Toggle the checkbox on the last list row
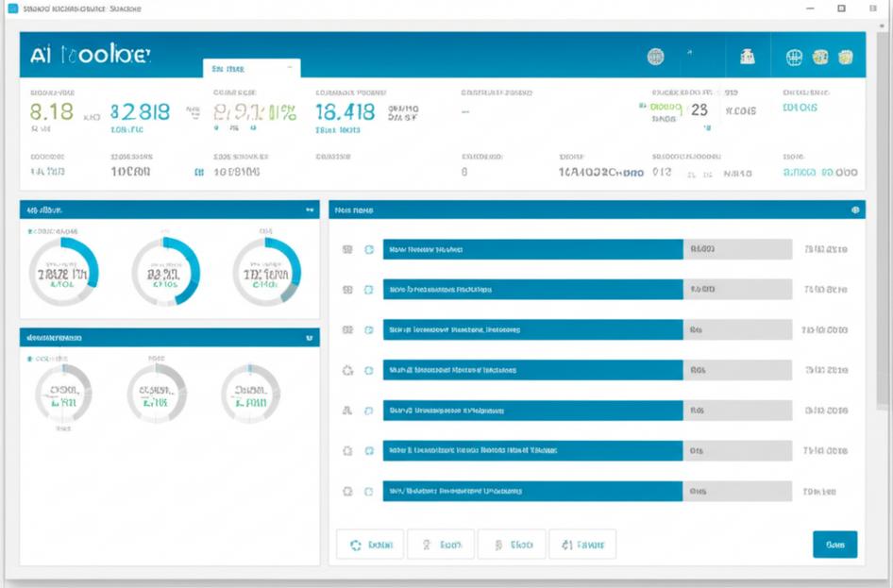The height and width of the screenshot is (588, 893). (x=369, y=492)
